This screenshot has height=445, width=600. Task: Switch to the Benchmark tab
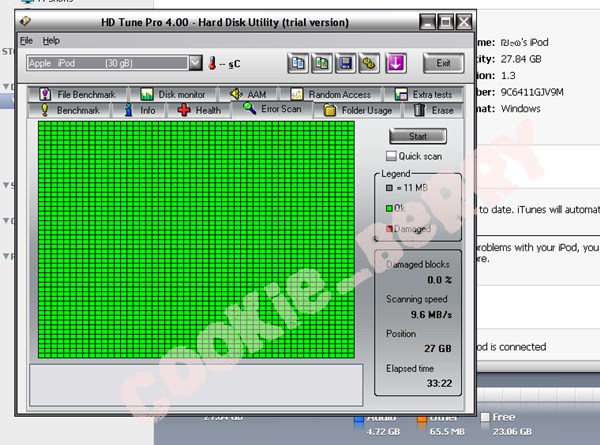click(x=68, y=110)
